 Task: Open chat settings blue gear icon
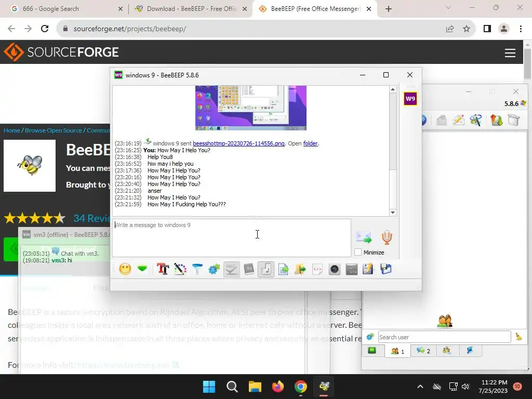[214, 270]
